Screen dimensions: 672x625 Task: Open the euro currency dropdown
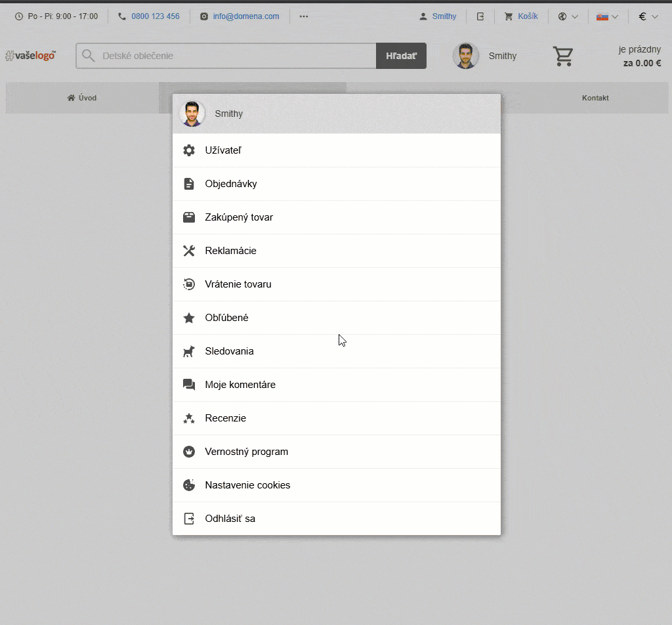[x=648, y=16]
